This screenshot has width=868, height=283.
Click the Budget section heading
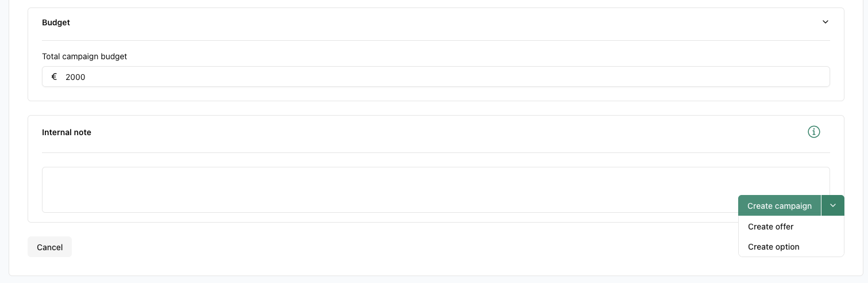pyautogui.click(x=56, y=22)
